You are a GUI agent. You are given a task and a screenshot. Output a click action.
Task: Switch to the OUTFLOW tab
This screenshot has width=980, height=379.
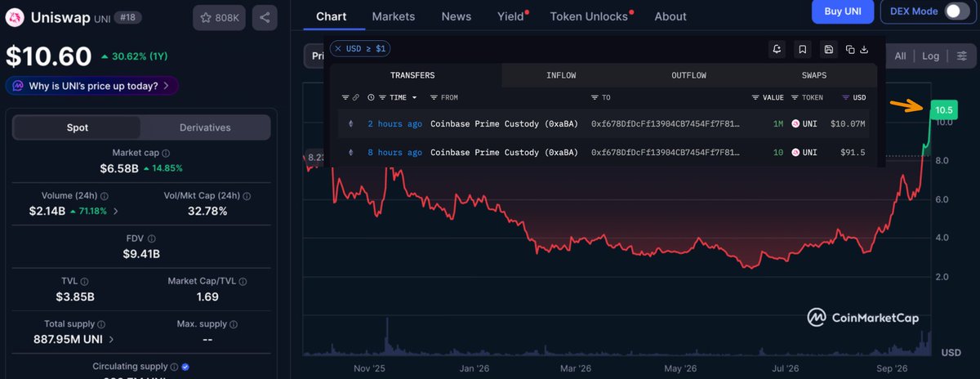[x=688, y=75]
